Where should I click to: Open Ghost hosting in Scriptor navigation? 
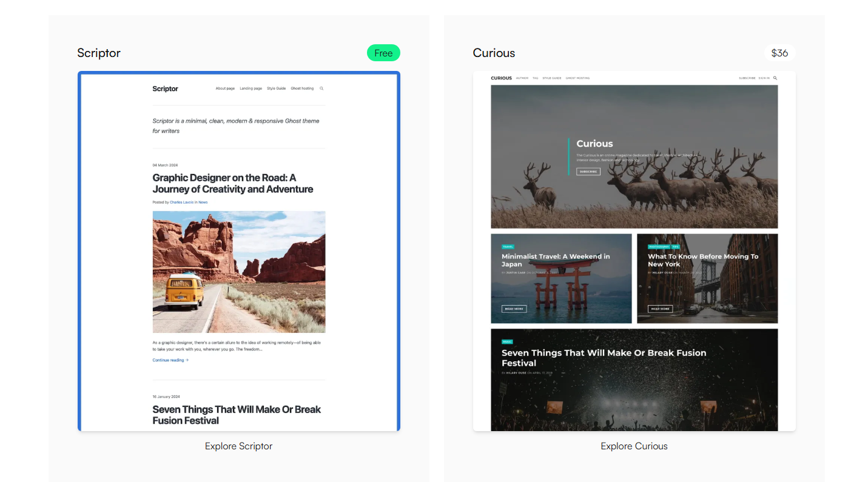(302, 89)
